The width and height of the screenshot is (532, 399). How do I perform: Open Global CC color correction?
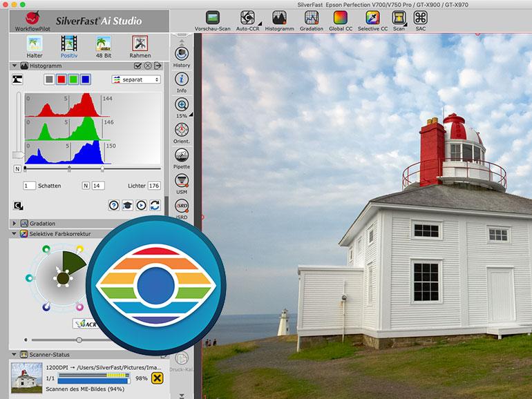coord(341,21)
